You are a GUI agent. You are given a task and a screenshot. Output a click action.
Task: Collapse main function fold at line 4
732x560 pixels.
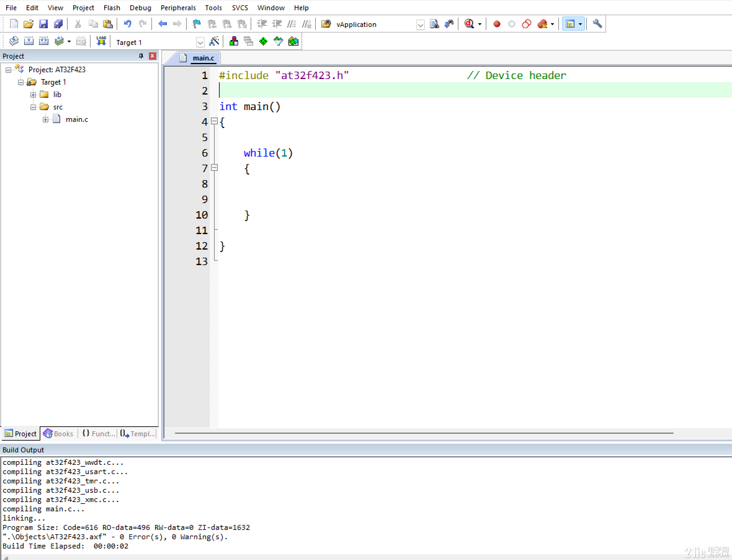214,121
